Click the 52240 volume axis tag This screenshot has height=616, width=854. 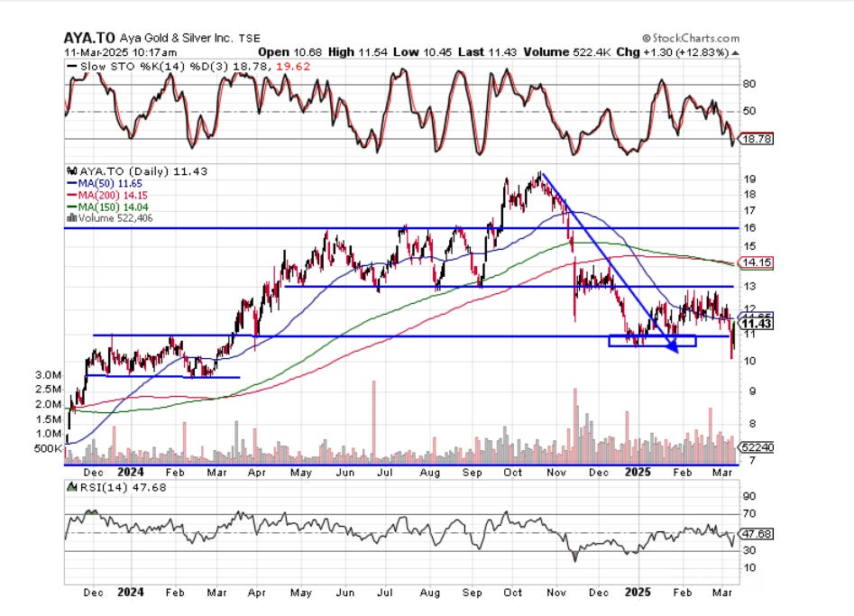pos(757,447)
